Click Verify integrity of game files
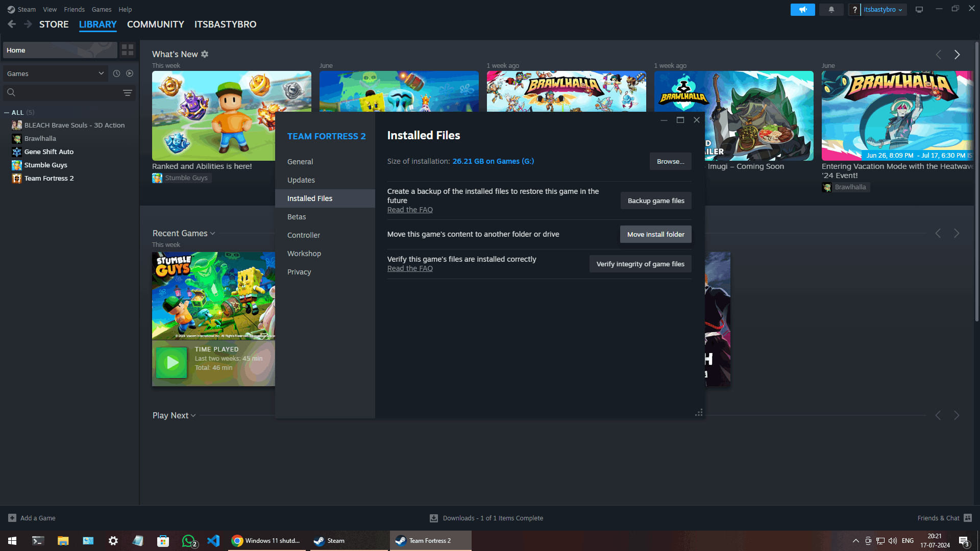 [x=640, y=264]
